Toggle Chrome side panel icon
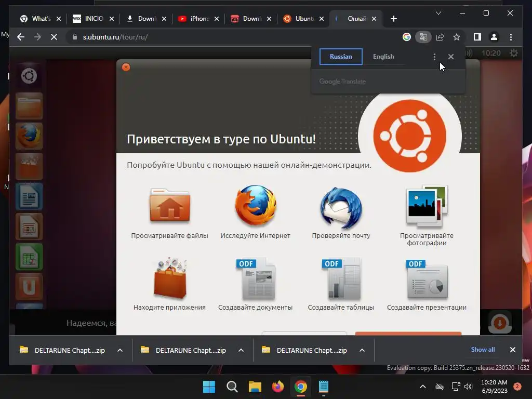 coord(477,37)
